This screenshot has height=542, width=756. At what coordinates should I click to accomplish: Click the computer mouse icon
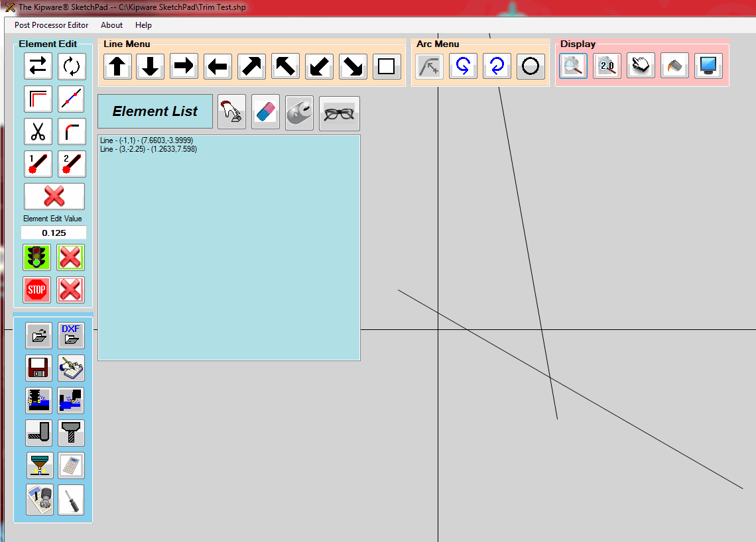coord(299,113)
